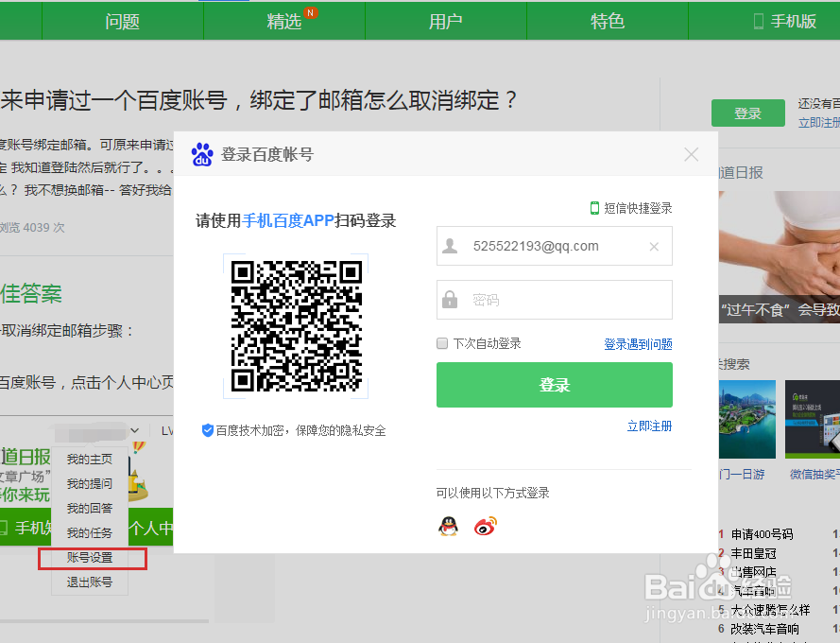The image size is (840, 643).
Task: Click the Baidu paw logo in dialog
Action: [x=202, y=154]
